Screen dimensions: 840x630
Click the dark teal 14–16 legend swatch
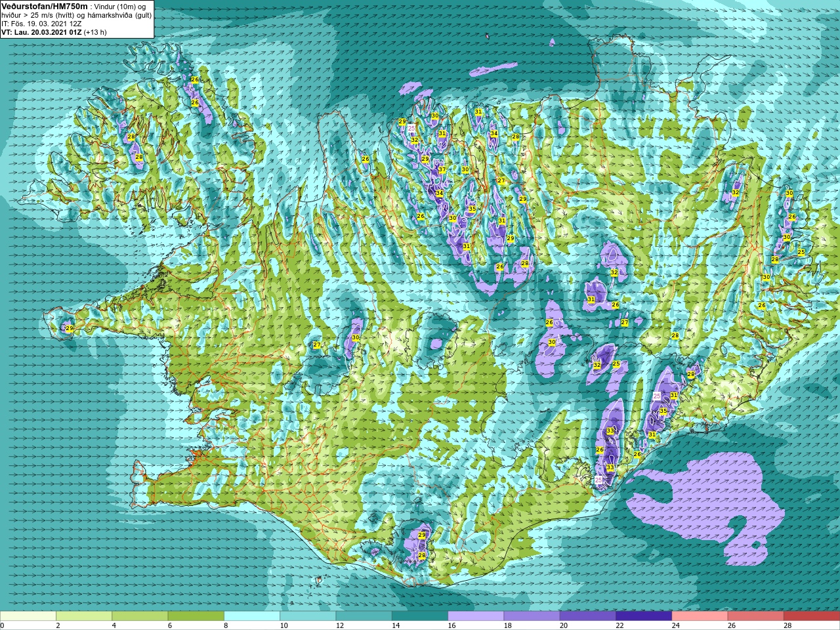pyautogui.click(x=420, y=616)
